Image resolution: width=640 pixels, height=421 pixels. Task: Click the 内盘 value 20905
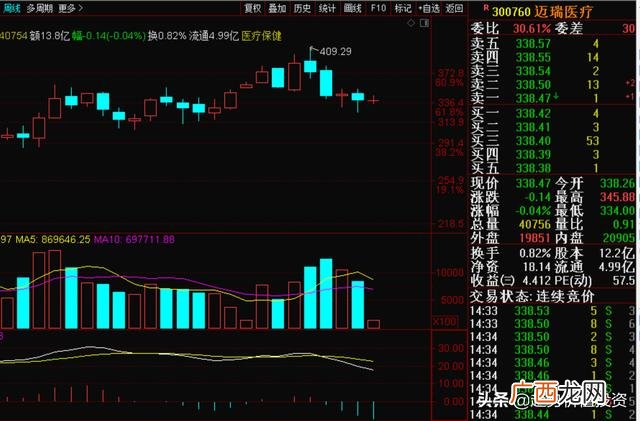click(619, 238)
